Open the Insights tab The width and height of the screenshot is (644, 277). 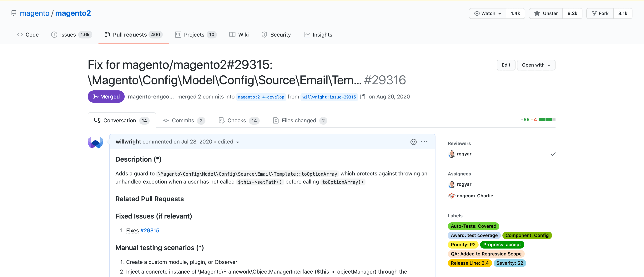point(318,35)
